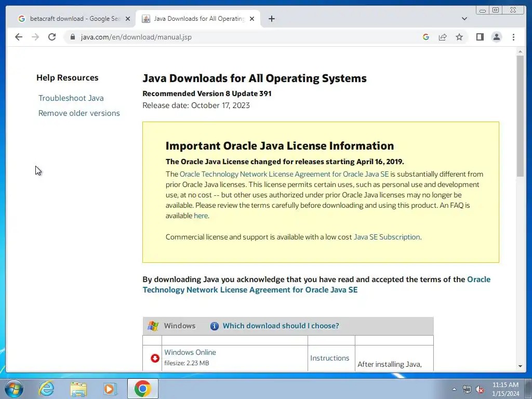This screenshot has width=532, height=399.
Task: Open Troubleshoot Java link
Action: (x=71, y=98)
